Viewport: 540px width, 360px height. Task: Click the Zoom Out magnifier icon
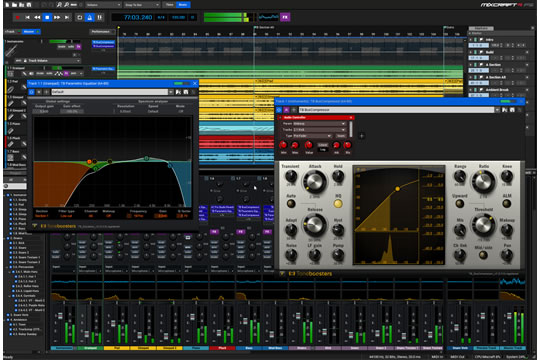(x=66, y=5)
